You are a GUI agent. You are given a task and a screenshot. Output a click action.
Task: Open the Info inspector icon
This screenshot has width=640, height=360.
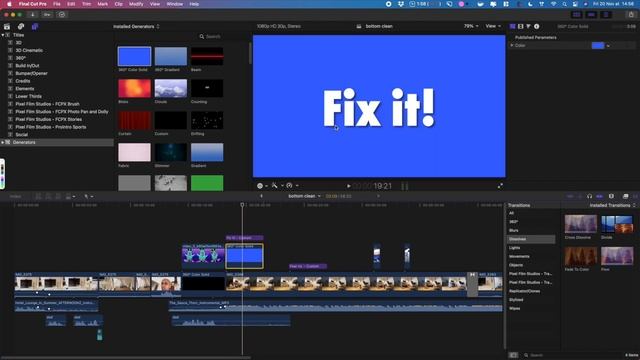pos(536,27)
